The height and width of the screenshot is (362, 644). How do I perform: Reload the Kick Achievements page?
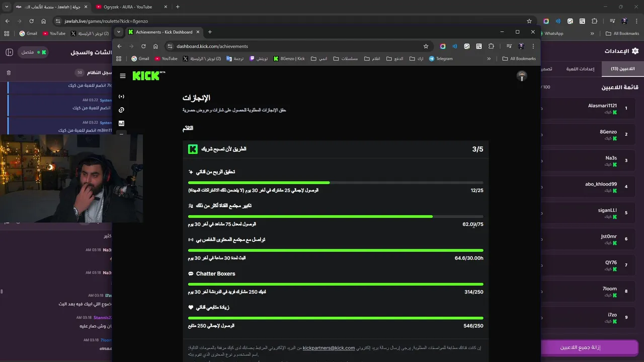pos(143,46)
